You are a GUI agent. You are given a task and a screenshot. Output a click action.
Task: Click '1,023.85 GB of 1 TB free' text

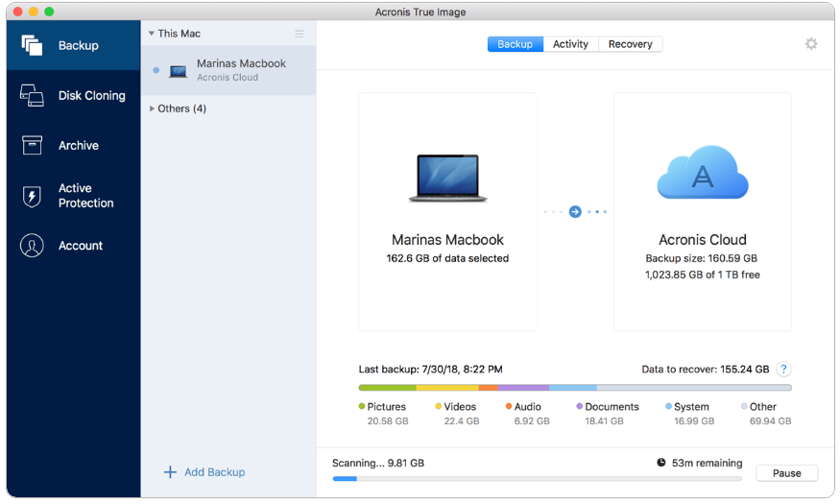click(x=703, y=275)
